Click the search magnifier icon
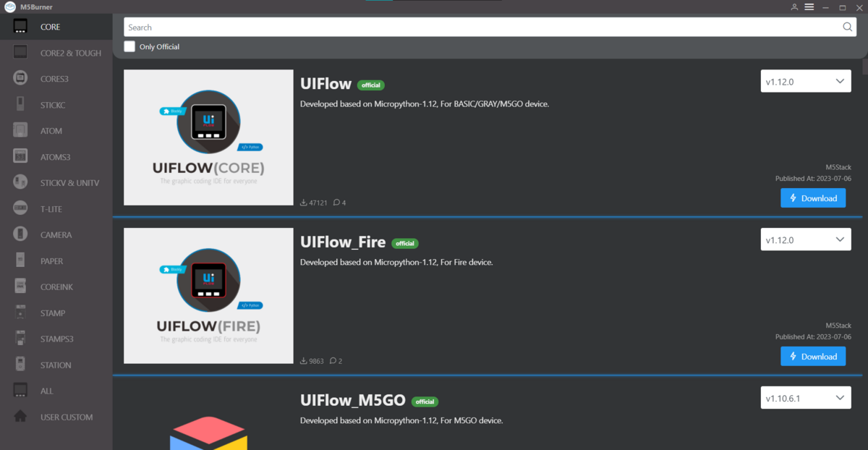Image resolution: width=868 pixels, height=450 pixels. click(x=848, y=27)
